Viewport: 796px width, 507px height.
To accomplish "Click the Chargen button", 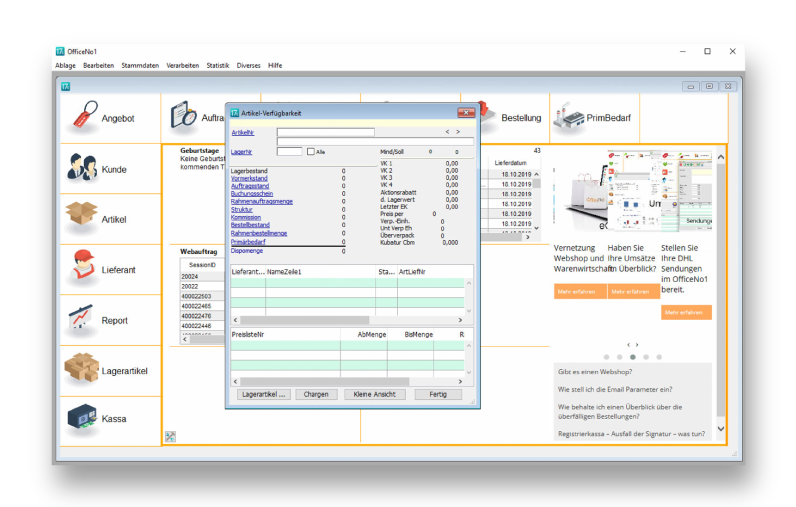I will 316,394.
